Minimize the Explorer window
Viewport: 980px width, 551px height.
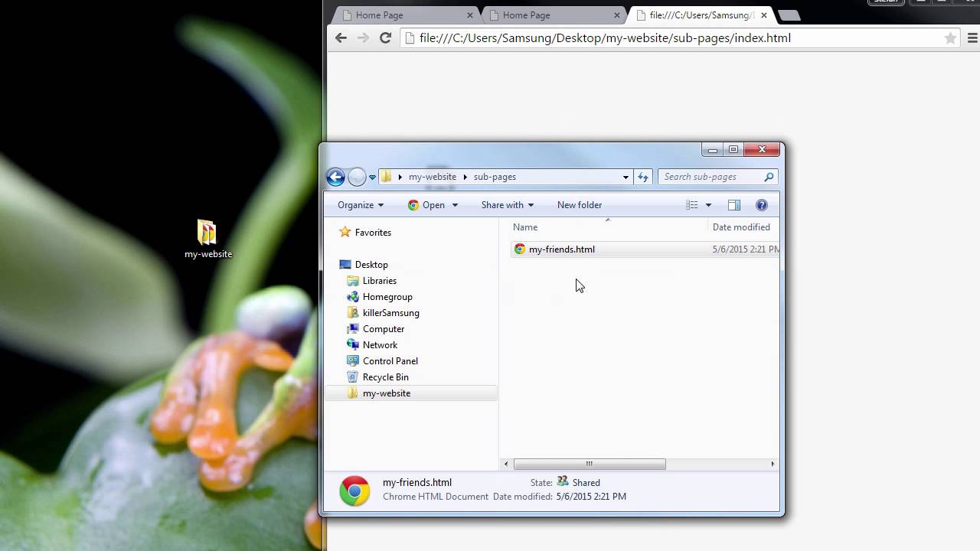pos(713,150)
